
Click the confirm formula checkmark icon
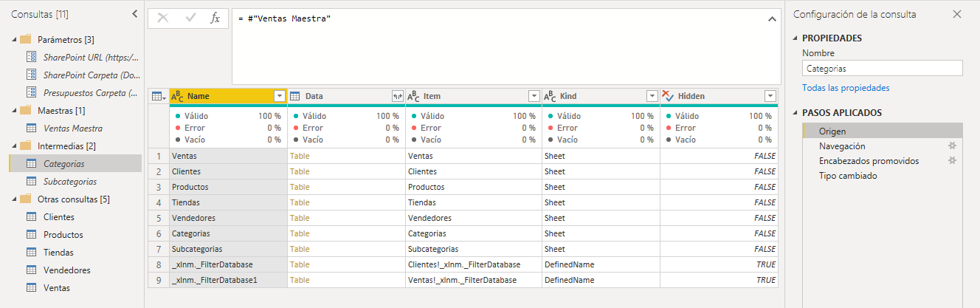(x=190, y=18)
